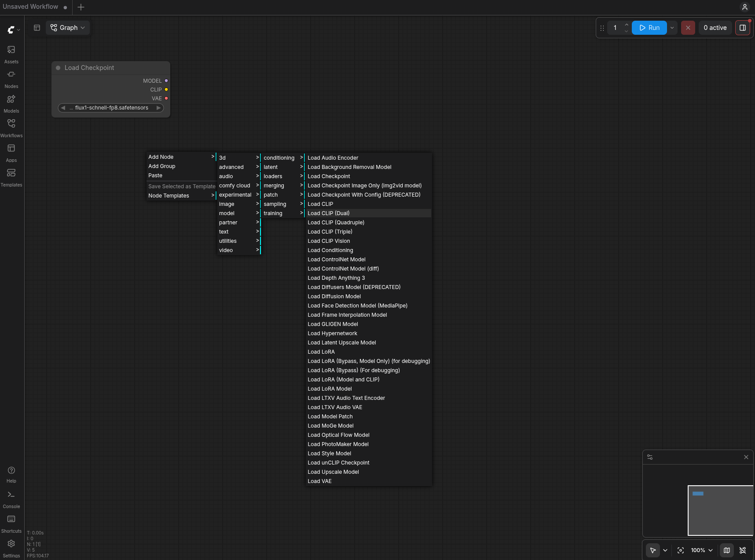Screen dimensions: 755x560
Task: Toggle the panel layout icon beside Graph
Action: (37, 28)
